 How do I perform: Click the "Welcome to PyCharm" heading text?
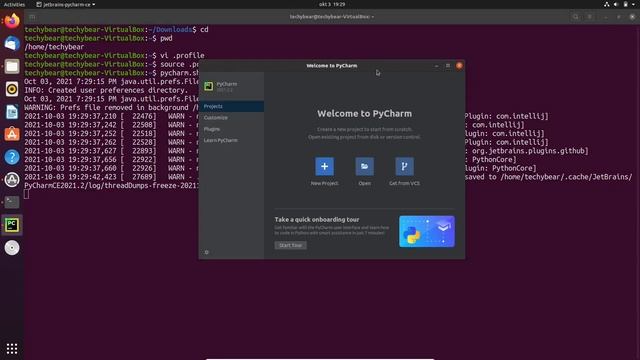(364, 113)
